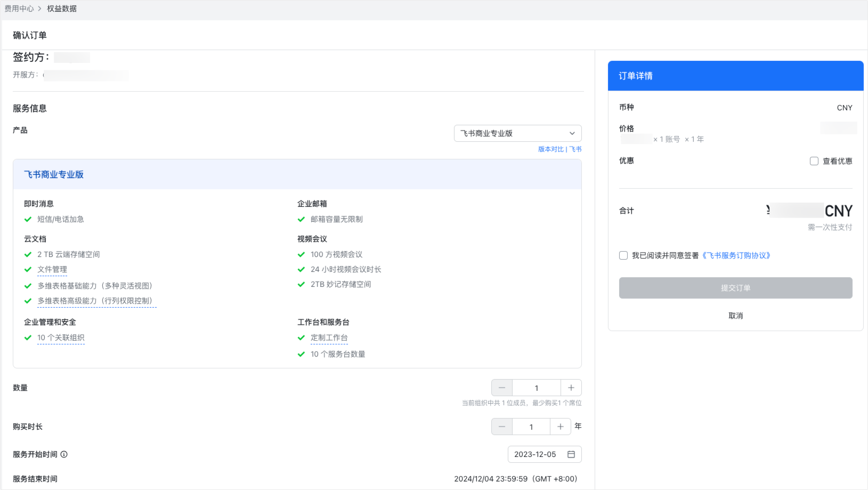
Task: Click the 多维表格高级能力 feature item
Action: [96, 301]
